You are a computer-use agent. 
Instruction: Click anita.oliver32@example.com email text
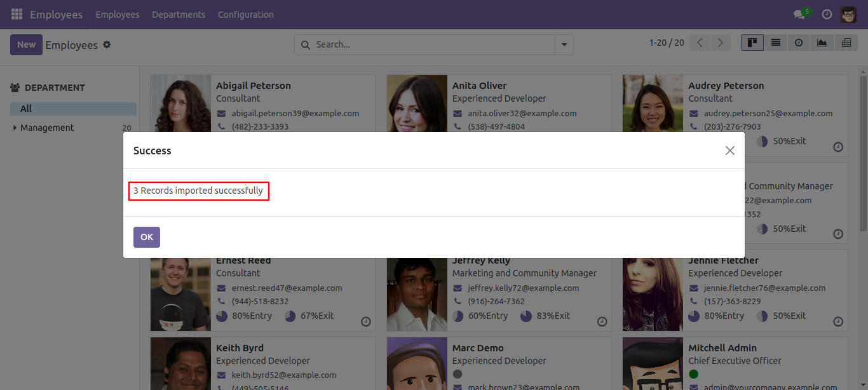click(x=522, y=113)
